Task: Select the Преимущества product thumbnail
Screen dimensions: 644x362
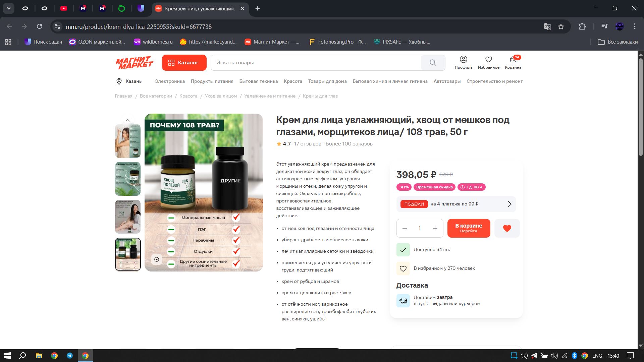Action: point(128,179)
